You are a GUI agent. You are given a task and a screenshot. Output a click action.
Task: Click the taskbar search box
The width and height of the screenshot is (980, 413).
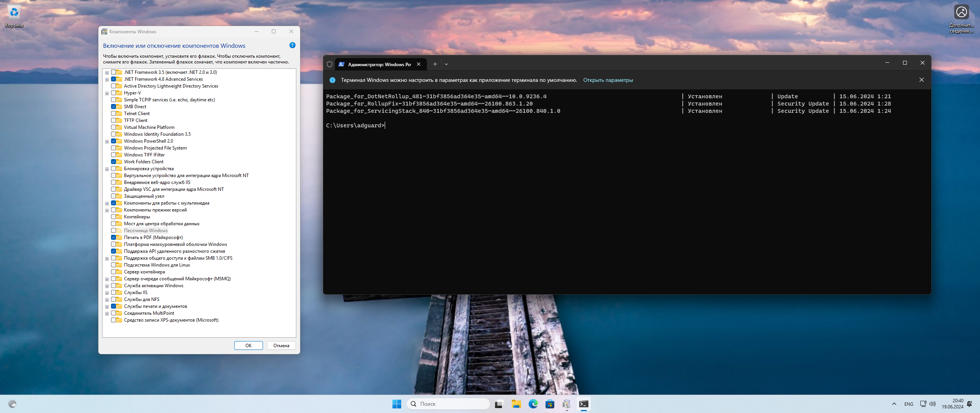point(448,404)
